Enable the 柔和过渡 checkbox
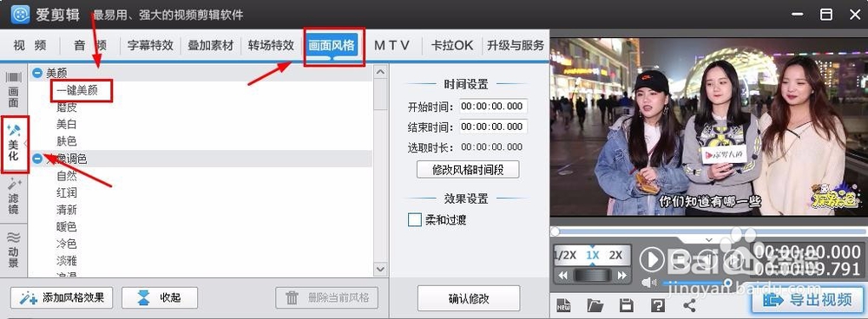Screen dimensions: 868x319 pos(415,220)
